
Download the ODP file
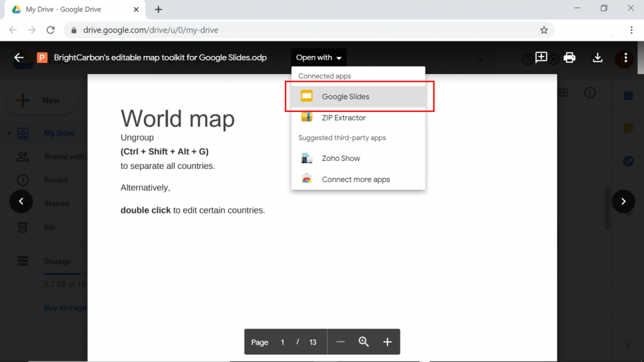pos(597,58)
